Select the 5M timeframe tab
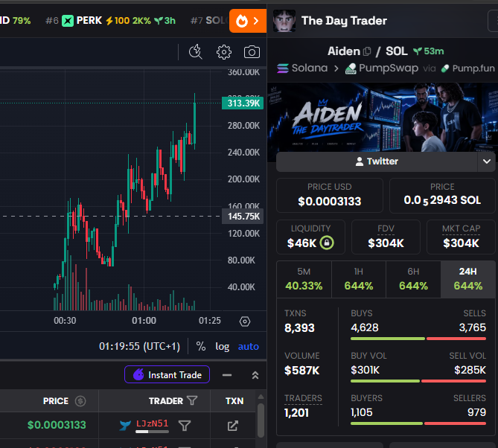This screenshot has height=448, width=498. pyautogui.click(x=304, y=279)
